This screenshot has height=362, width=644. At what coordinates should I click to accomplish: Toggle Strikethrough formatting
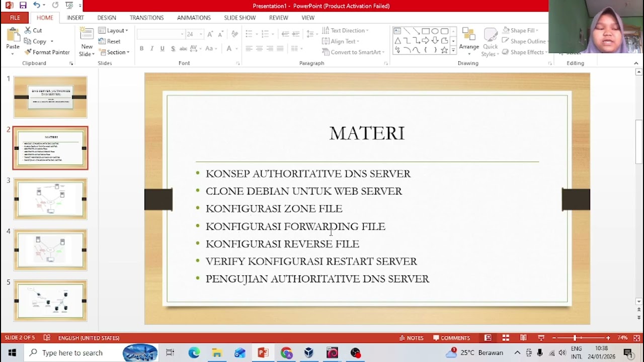(183, 49)
